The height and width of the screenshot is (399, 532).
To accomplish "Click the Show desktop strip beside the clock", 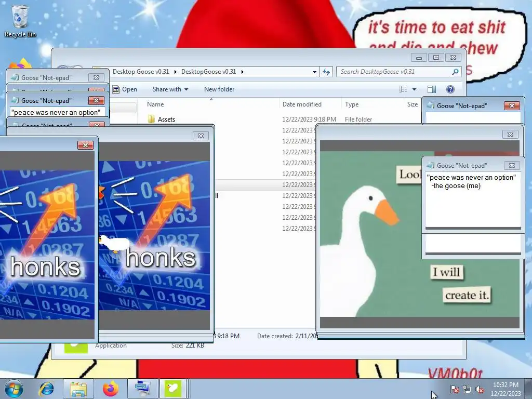I will click(528, 389).
